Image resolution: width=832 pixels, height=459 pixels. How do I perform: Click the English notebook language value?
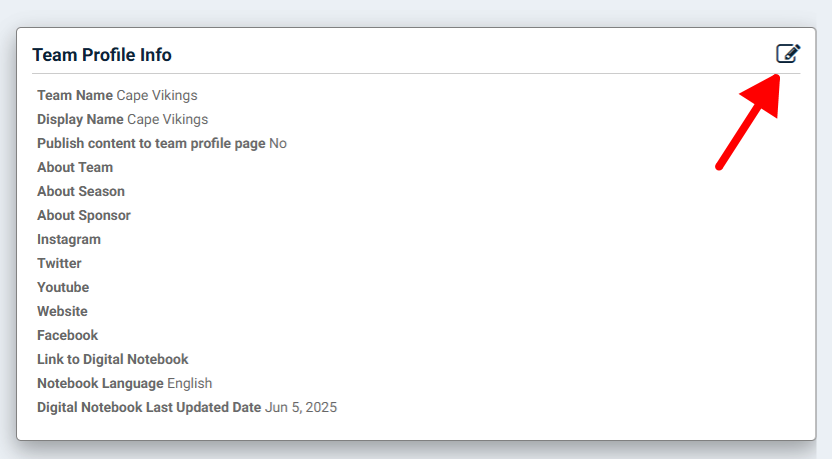pos(189,383)
